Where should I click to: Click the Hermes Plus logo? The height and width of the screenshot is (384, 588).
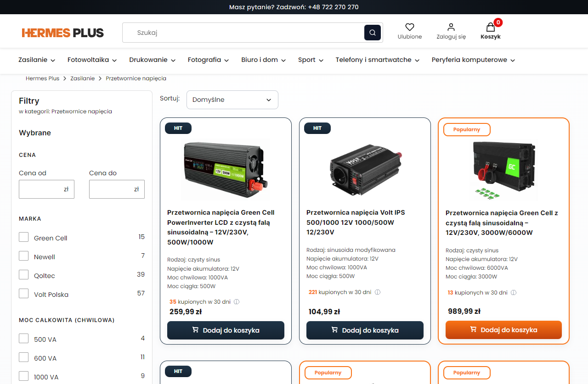63,33
